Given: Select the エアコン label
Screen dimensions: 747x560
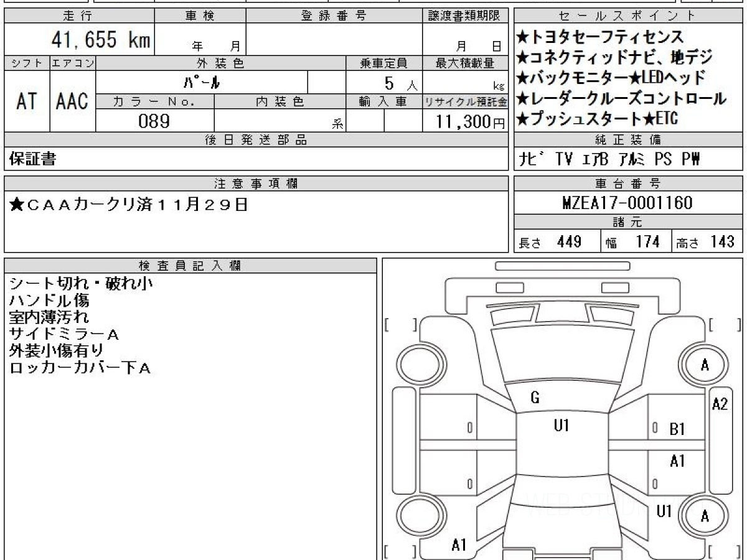Looking at the screenshot, I should 73,63.
